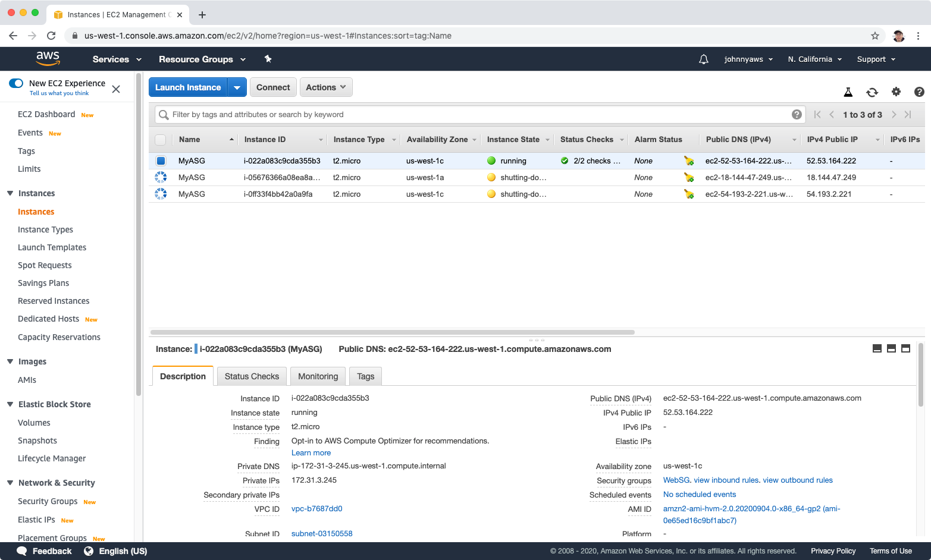This screenshot has width=931, height=560.
Task: Open the N. California region menu
Action: pos(815,59)
